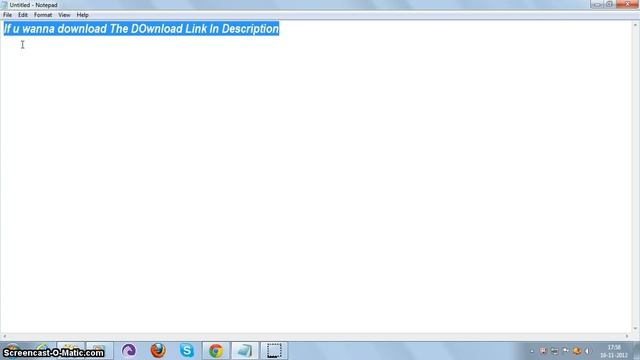Click the vertical scrollbar up arrow

click(635, 25)
